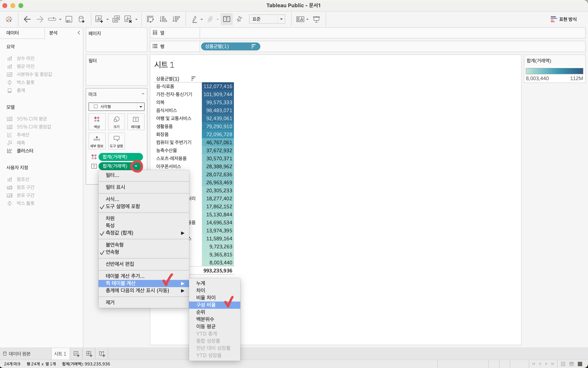
Task: Open the 색상 color mark card
Action: click(97, 122)
